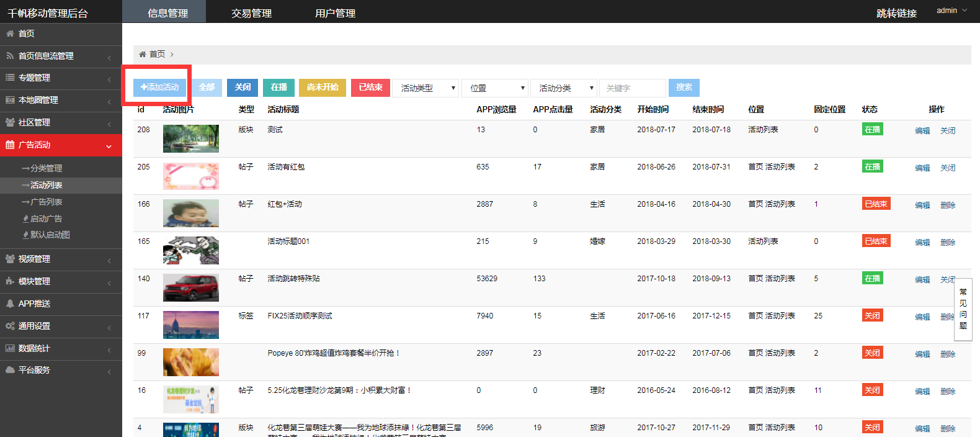Screen dimensions: 980x437
Task: Click the home icon in the breadcrumb
Action: coord(143,55)
